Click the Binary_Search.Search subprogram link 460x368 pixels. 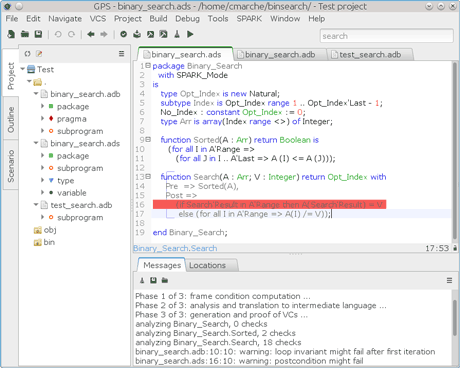[175, 248]
